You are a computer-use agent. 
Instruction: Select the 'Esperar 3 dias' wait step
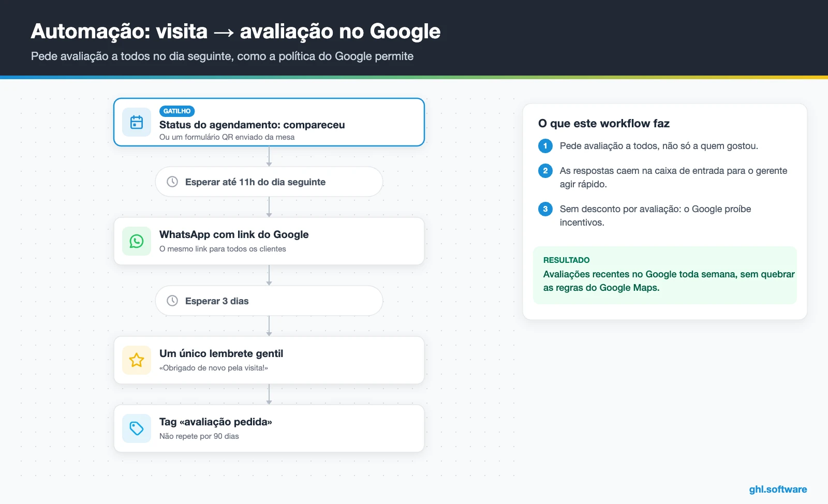click(269, 301)
